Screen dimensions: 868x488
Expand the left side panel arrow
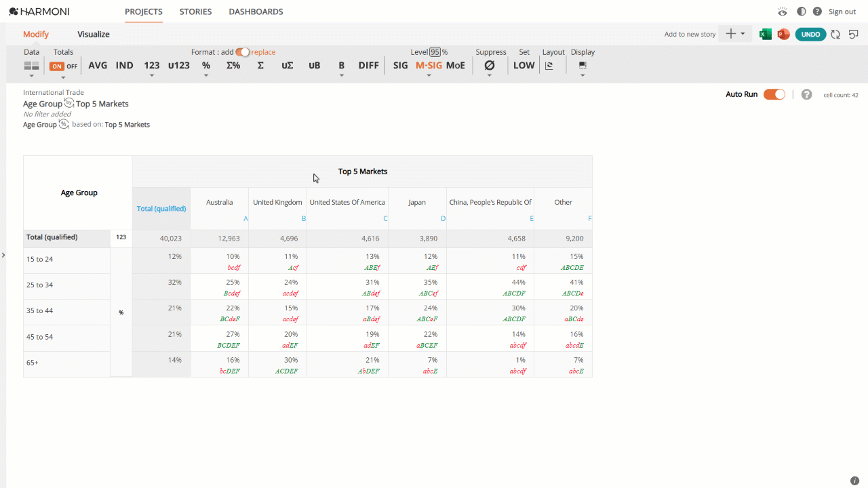pyautogui.click(x=3, y=255)
